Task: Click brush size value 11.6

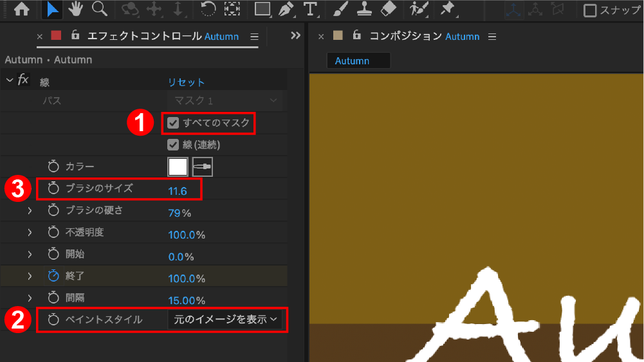Action: click(178, 191)
